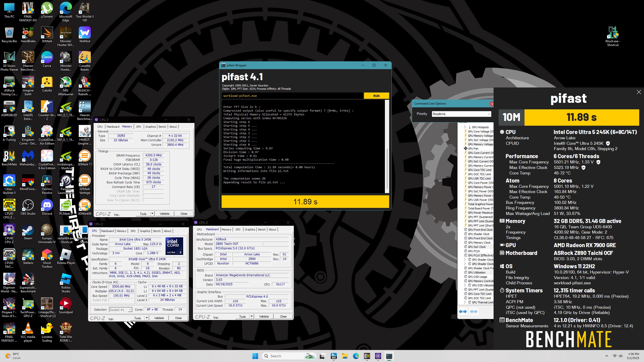Select Mainboard tab in CPU-Z CPU window

(107, 231)
